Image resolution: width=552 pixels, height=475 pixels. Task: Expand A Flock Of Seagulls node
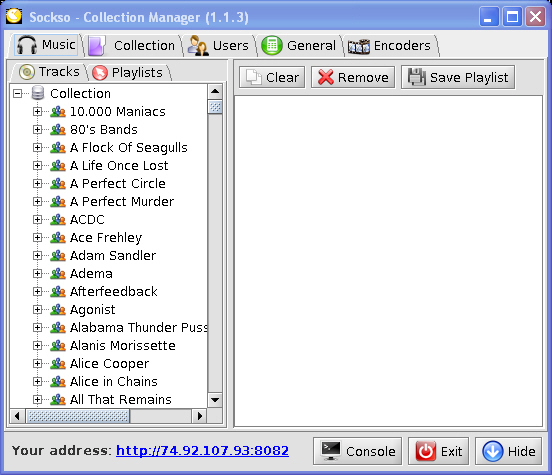click(37, 148)
